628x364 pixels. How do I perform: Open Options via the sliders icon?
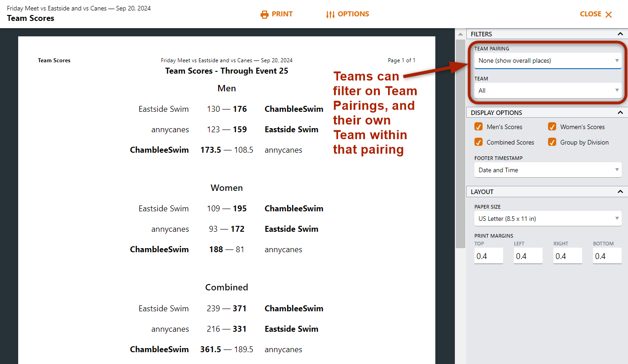331,14
